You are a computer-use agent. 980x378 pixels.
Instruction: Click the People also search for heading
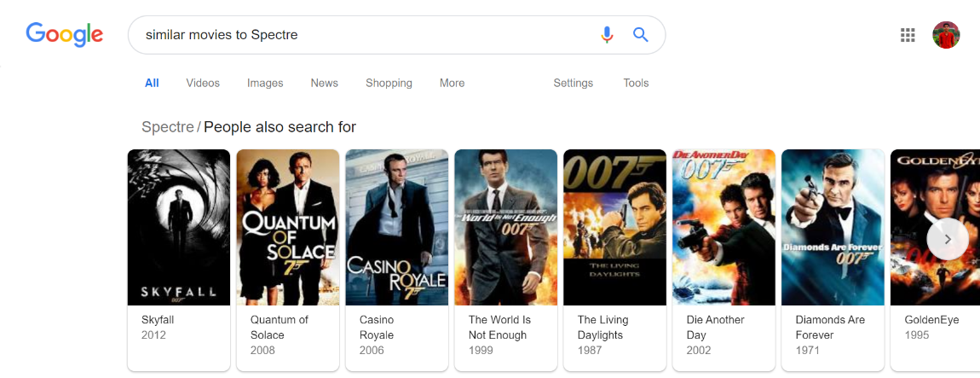[280, 127]
